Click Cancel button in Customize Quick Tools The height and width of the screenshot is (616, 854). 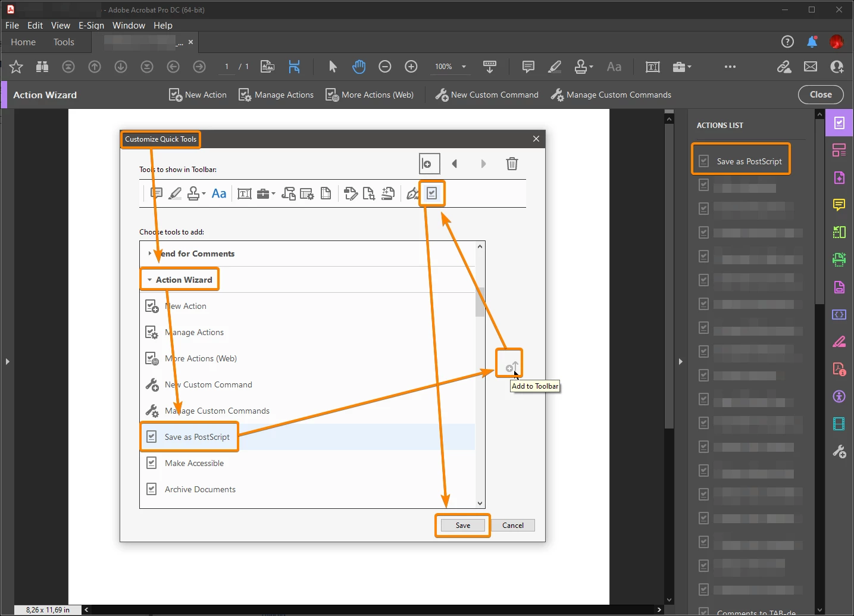(513, 526)
